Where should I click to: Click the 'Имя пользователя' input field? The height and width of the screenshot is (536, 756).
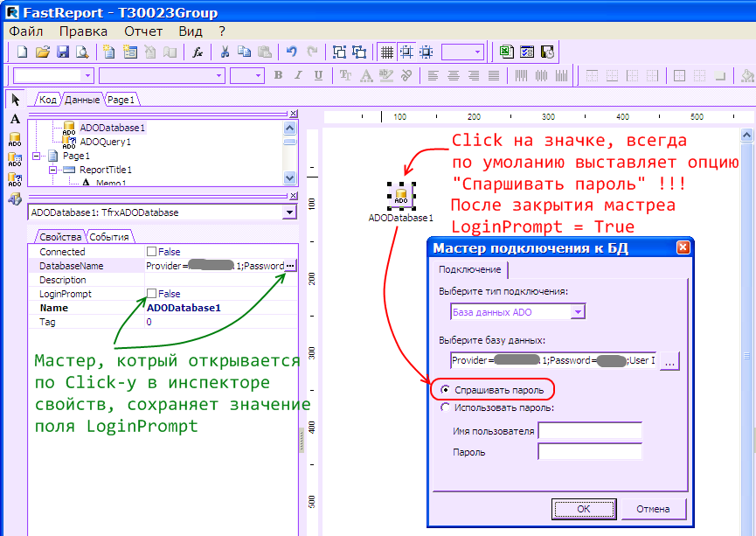(590, 430)
